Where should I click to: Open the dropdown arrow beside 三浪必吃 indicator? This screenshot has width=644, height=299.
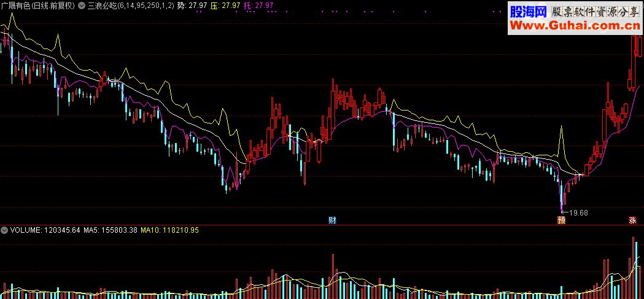coord(81,6)
